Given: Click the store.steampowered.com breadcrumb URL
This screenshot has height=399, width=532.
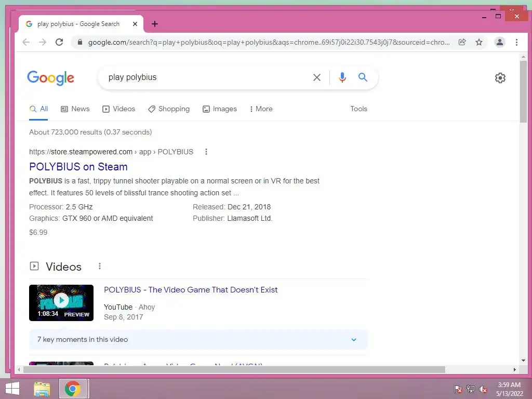Looking at the screenshot, I should pos(111,152).
